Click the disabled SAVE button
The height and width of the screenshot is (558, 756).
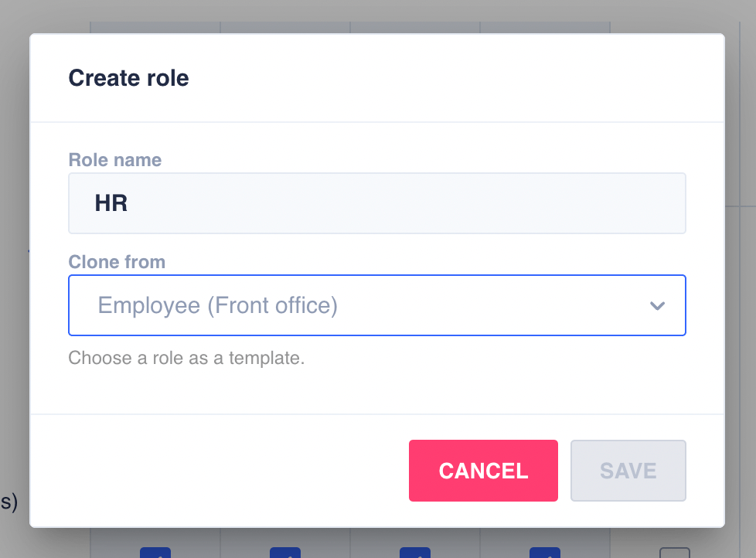[x=628, y=471]
